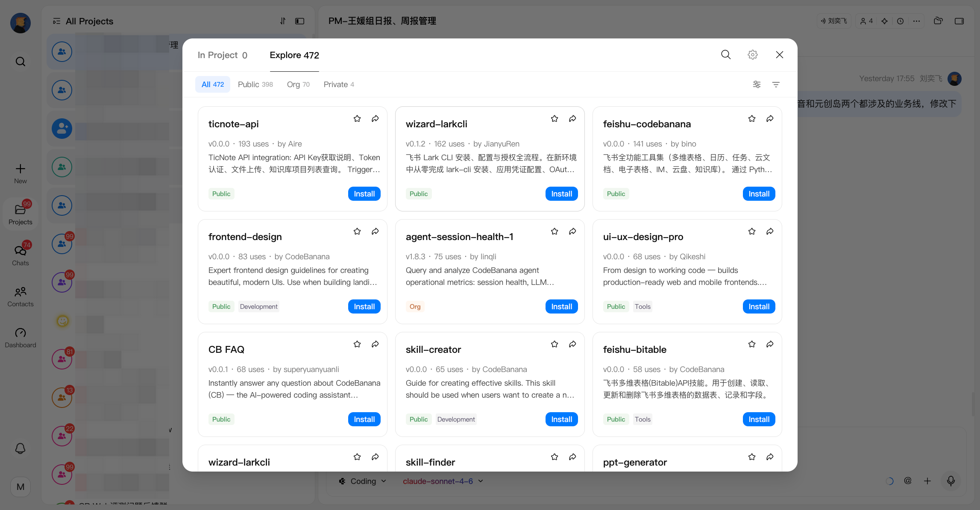
Task: Start voice input with microphone
Action: pos(951,481)
